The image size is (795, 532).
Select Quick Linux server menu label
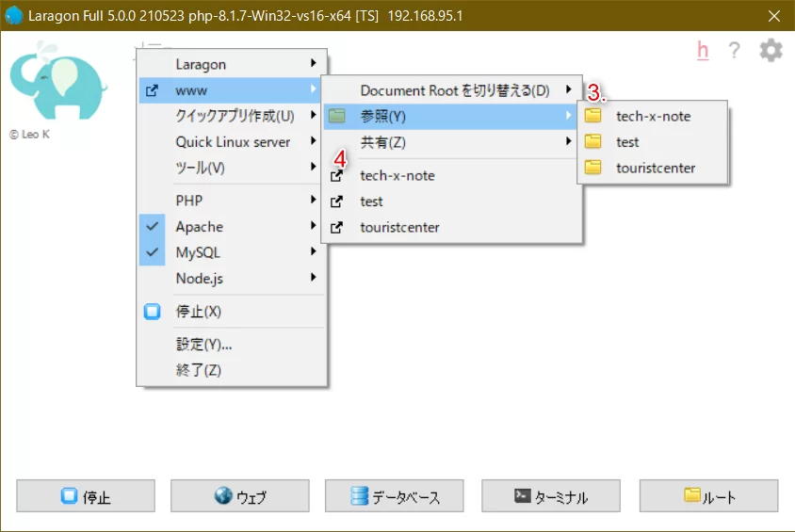click(x=233, y=142)
